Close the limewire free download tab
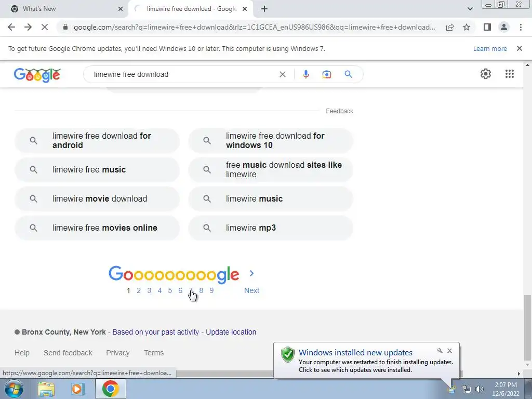 click(245, 9)
